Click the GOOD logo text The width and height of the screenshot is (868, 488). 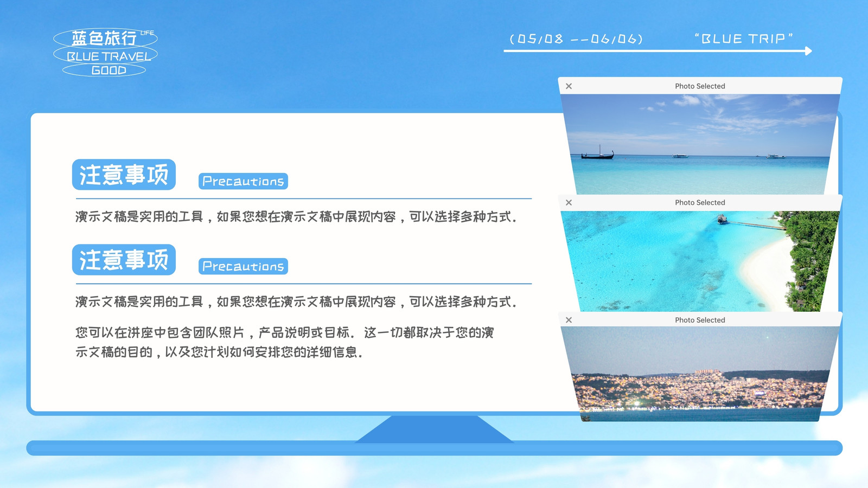click(108, 70)
